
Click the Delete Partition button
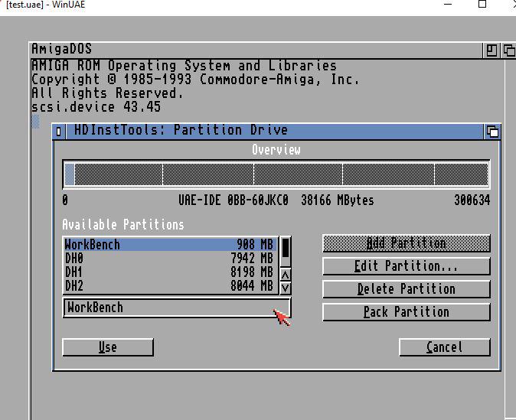click(407, 289)
